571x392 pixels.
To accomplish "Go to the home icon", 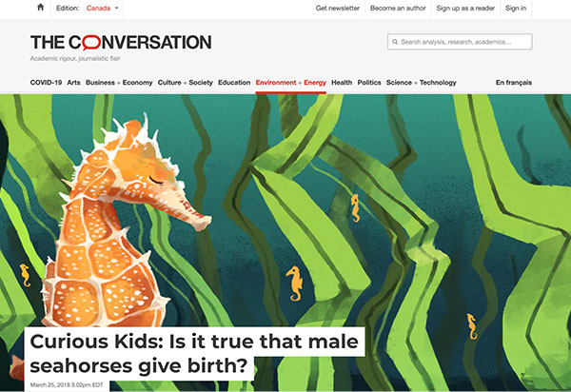I will click(x=40, y=8).
